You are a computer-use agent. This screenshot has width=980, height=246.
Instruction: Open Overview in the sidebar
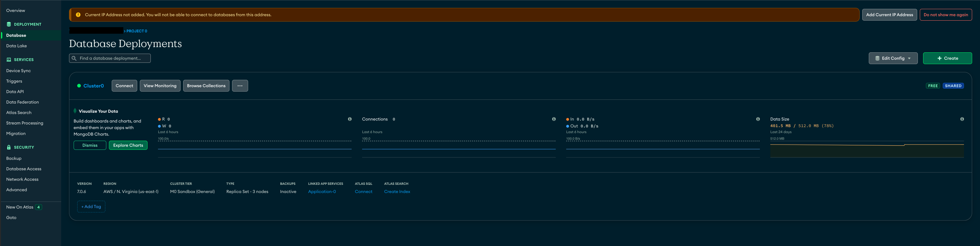16,11
